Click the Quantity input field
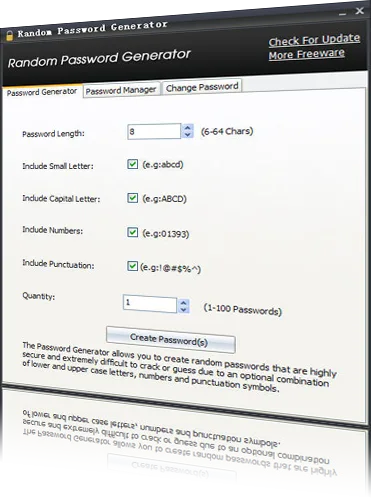Screen dimensions: 371x500 [x=150, y=304]
